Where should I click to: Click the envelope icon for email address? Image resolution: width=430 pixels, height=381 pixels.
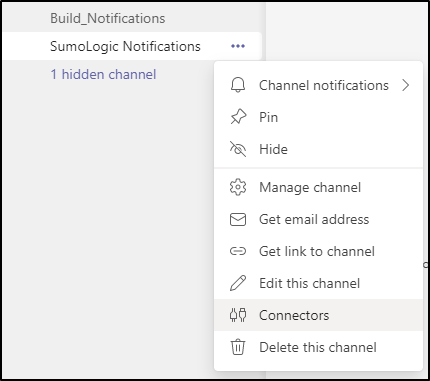238,219
